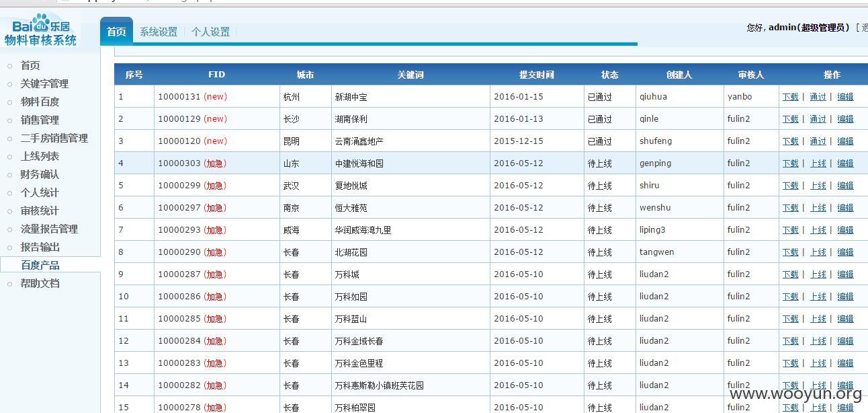Viewport: 868px width, 413px height.
Task: Click 编辑 link for 云南涌鑫地产 row
Action: (x=845, y=141)
